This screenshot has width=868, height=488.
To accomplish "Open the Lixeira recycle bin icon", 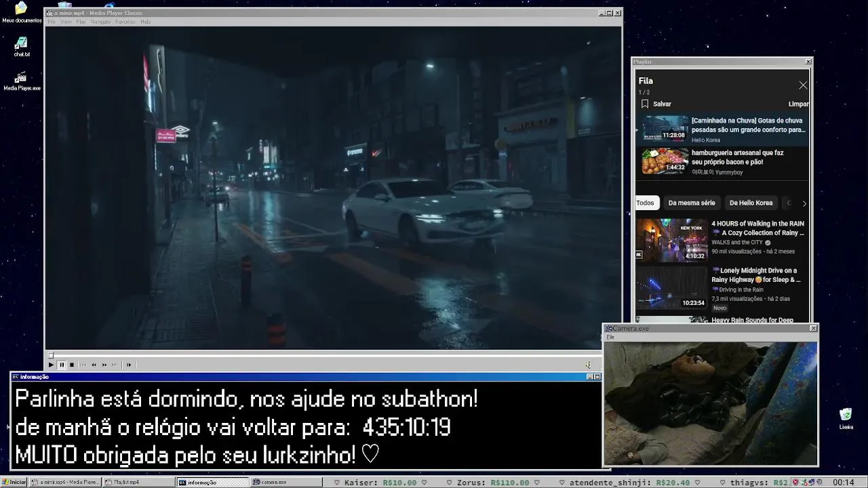I will pyautogui.click(x=846, y=418).
